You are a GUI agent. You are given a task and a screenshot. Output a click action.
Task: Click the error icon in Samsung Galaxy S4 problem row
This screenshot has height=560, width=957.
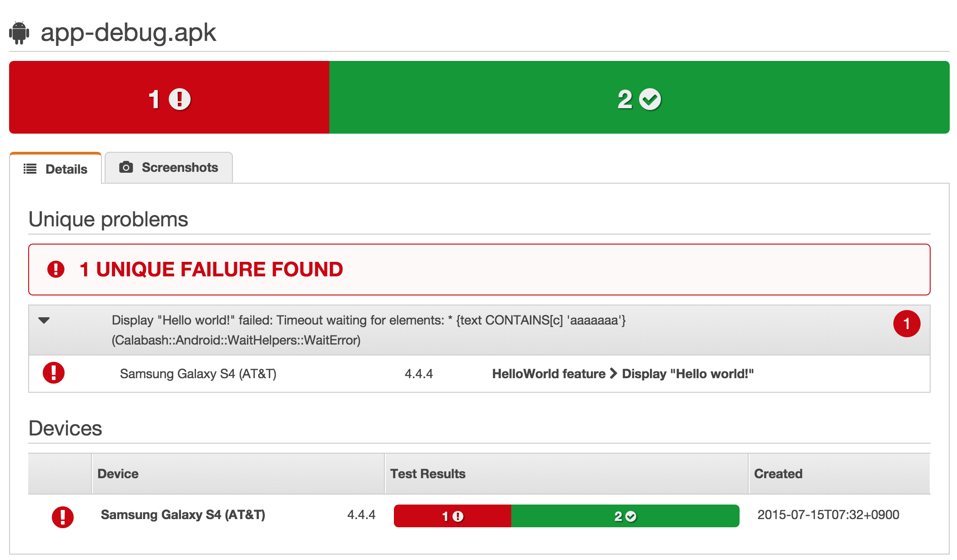54,373
